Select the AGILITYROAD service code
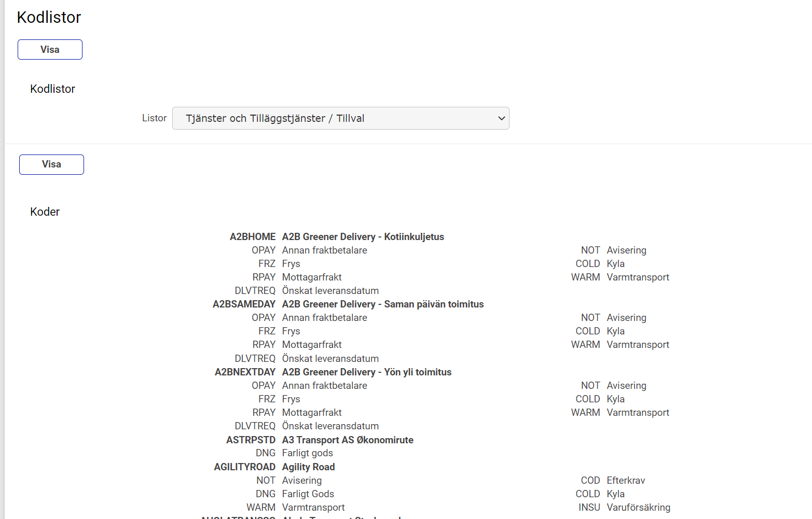The width and height of the screenshot is (812, 519). point(245,467)
